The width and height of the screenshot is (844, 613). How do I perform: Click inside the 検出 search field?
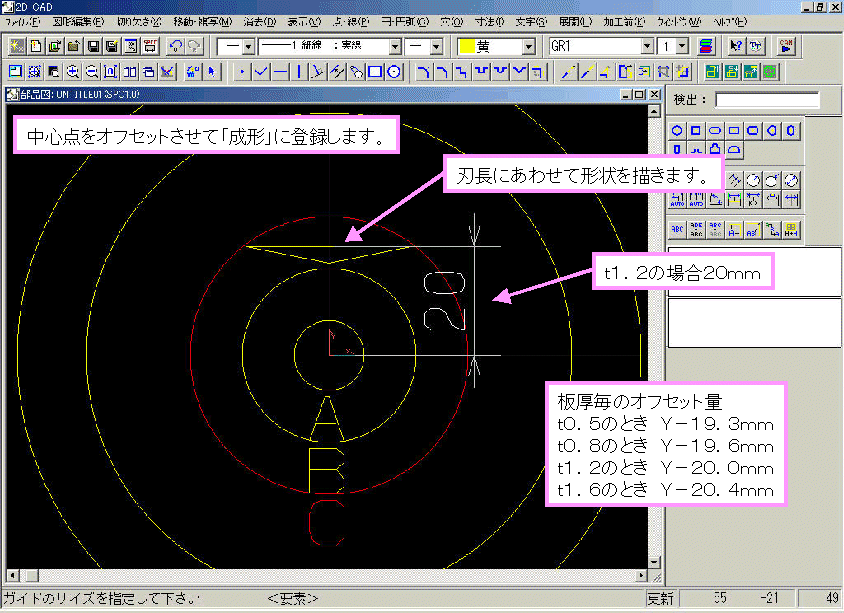pos(767,100)
